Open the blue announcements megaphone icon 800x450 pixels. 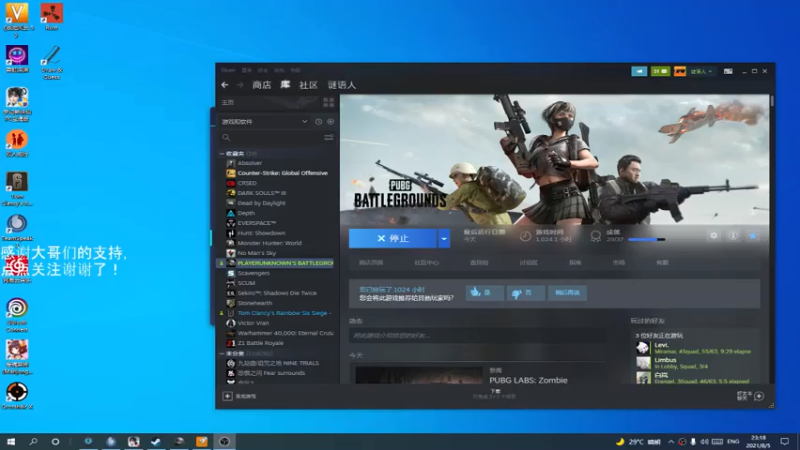[639, 71]
